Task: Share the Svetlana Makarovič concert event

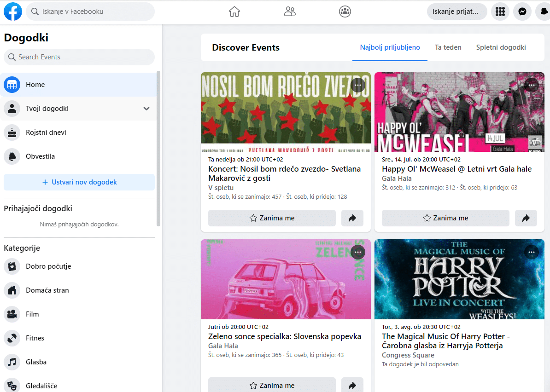Action: click(x=352, y=218)
